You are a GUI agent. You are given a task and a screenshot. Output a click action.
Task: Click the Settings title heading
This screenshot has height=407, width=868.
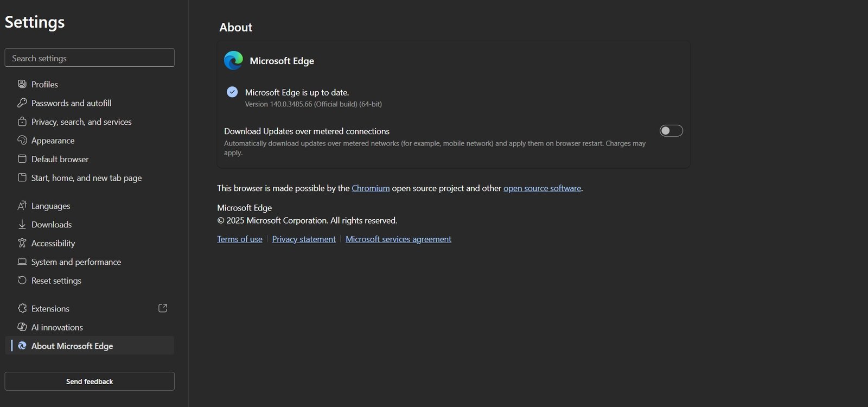point(35,22)
